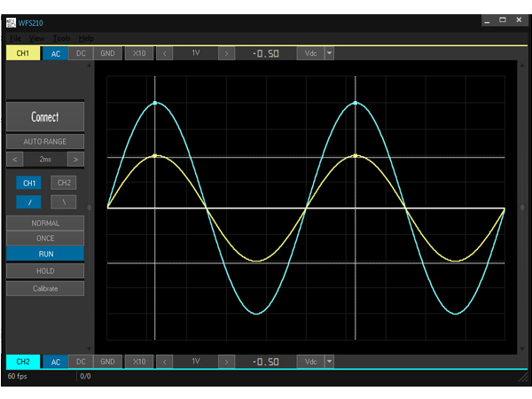The image size is (532, 399).
Task: Select rising edge trigger slope
Action: pos(29,202)
